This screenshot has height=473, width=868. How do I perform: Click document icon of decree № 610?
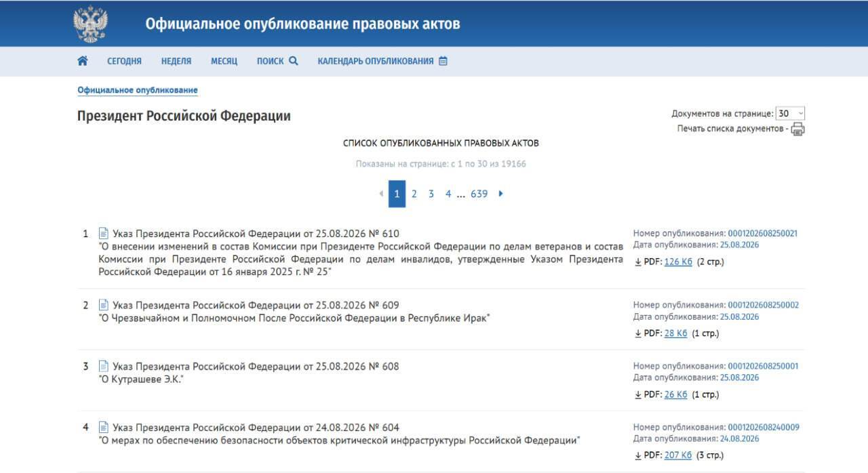104,233
